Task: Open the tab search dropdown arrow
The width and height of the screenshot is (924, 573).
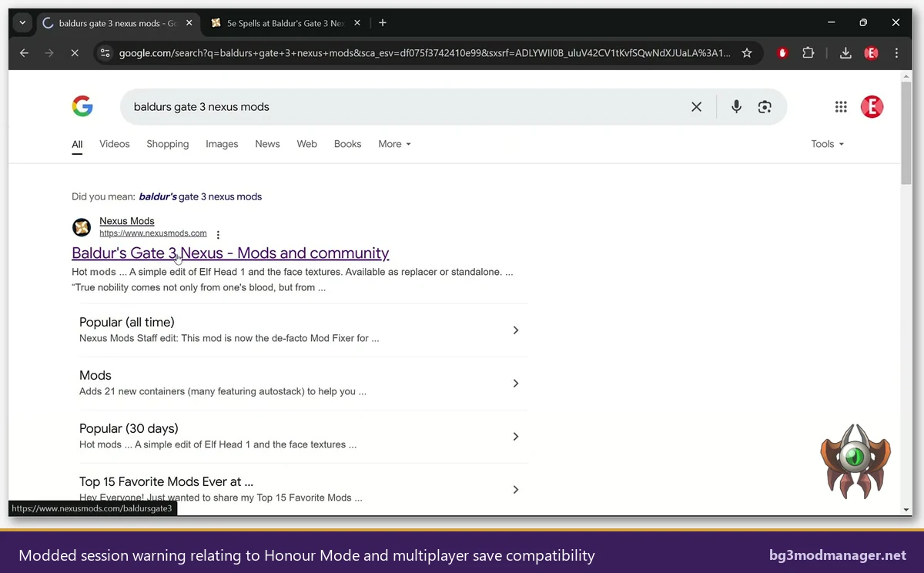Action: tap(22, 23)
